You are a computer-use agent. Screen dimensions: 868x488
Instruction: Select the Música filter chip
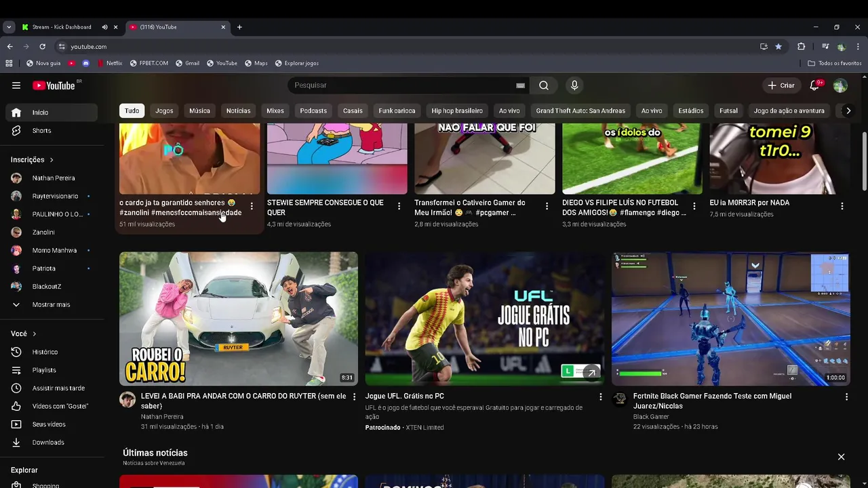point(199,110)
